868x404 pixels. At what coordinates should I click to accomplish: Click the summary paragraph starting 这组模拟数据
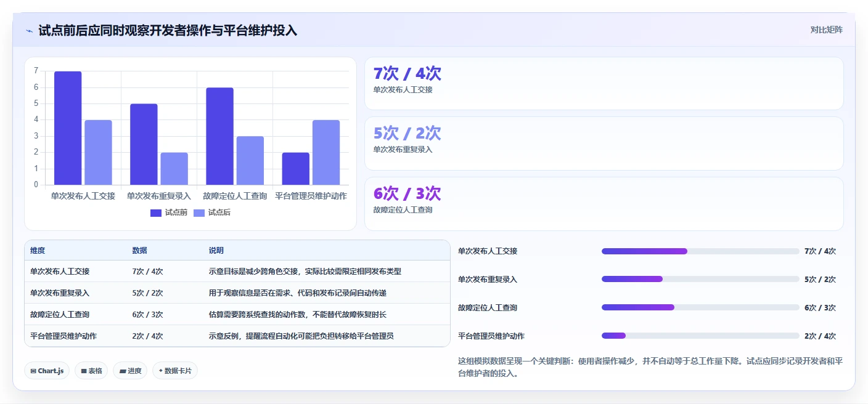point(650,367)
